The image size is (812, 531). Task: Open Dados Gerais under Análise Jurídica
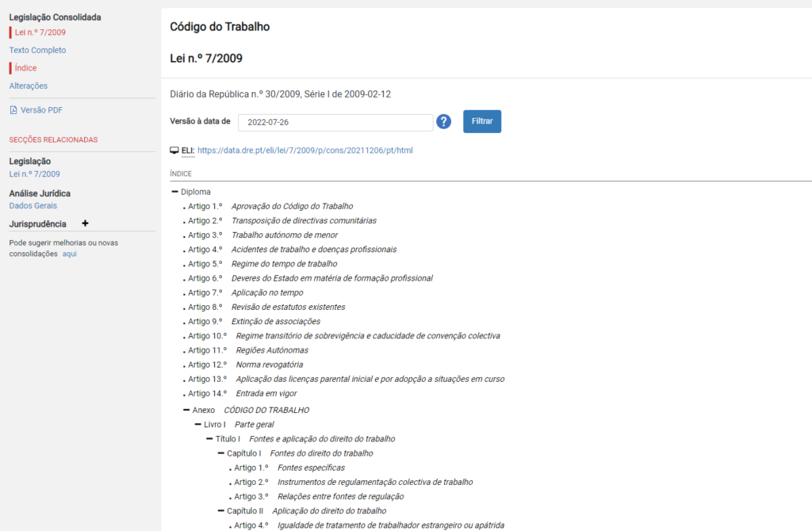coord(32,206)
